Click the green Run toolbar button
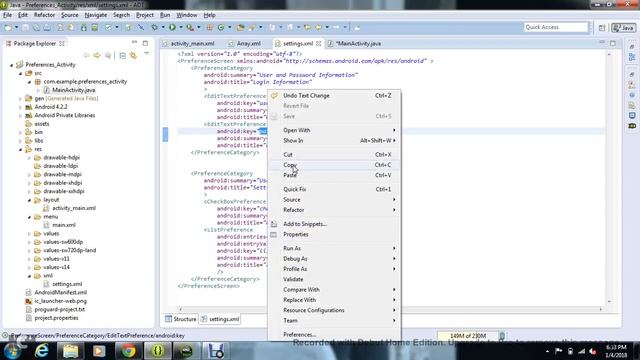Viewport: 640px width, 360px height. click(x=172, y=27)
